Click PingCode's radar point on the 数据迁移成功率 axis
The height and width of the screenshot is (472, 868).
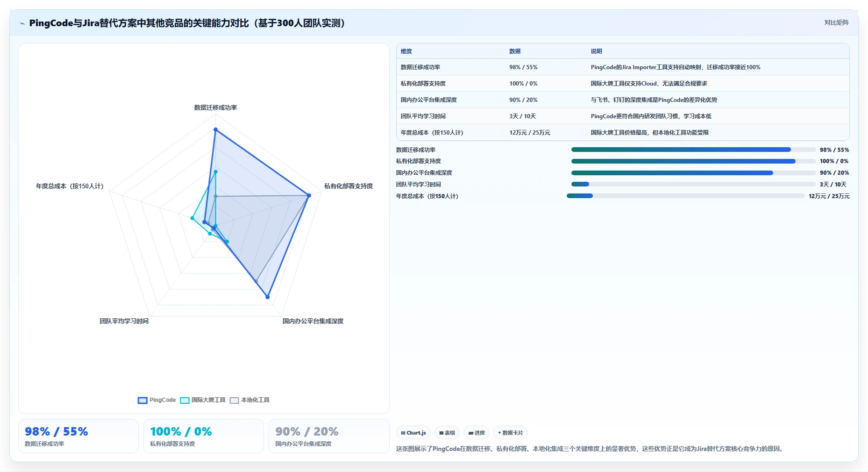coord(215,129)
